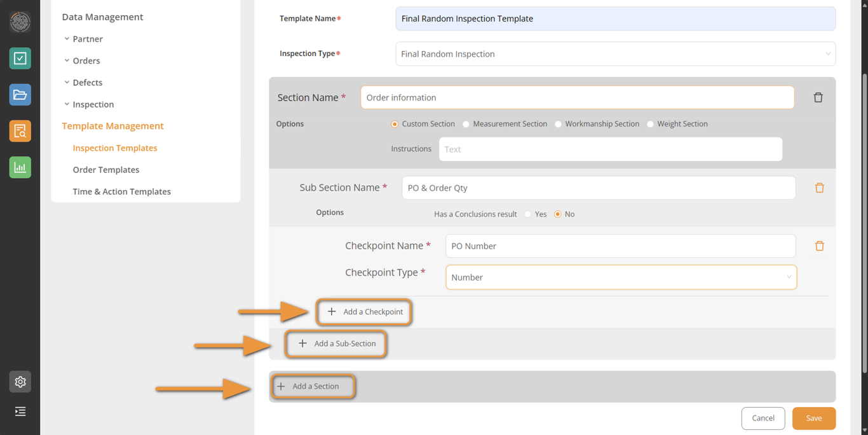
Task: Expand the Partner menu group
Action: tap(87, 39)
